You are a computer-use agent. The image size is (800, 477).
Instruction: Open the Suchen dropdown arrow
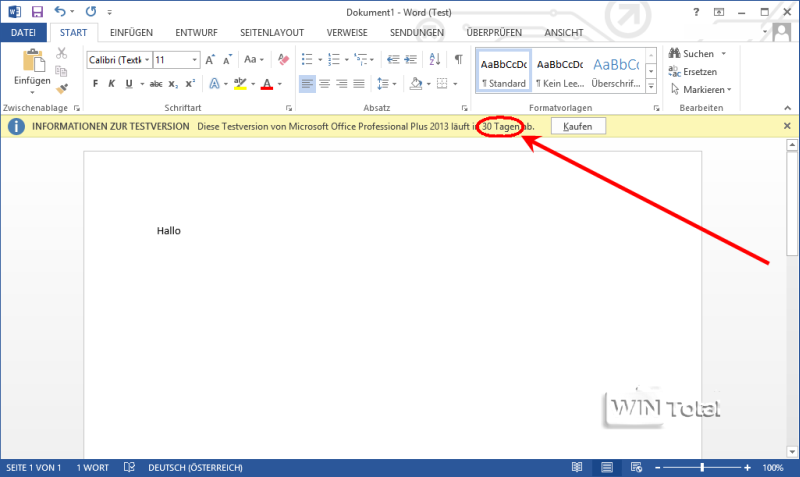click(x=723, y=54)
